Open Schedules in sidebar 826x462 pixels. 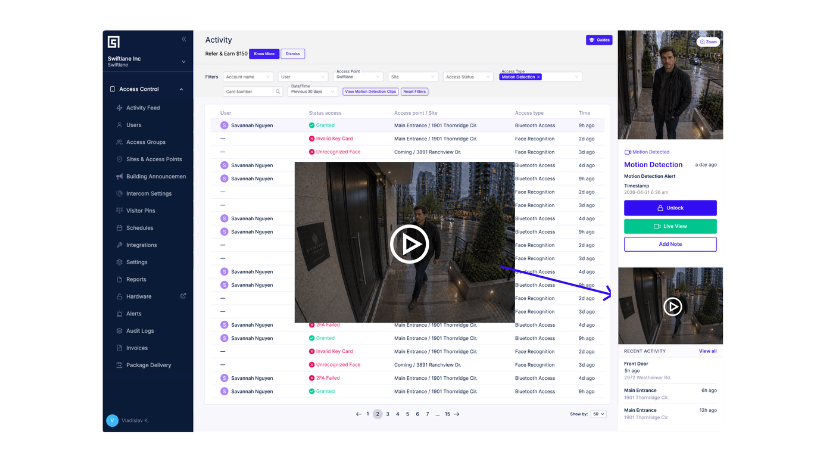click(x=140, y=228)
